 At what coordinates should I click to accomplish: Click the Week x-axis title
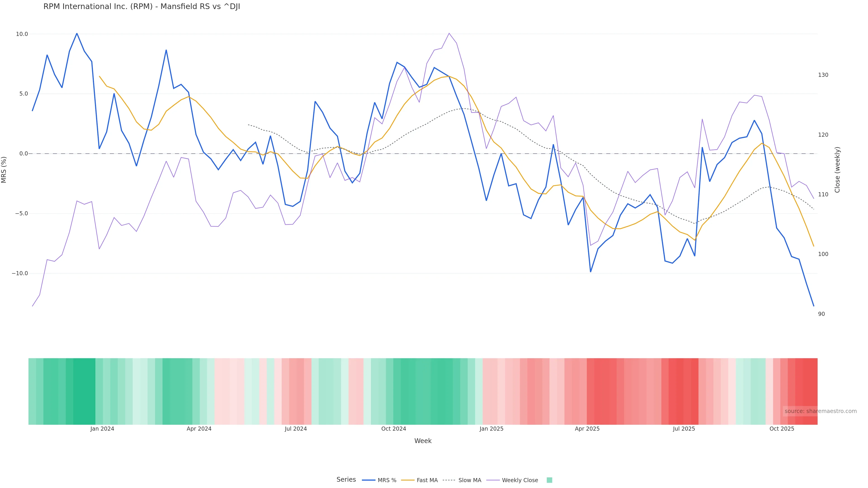point(423,441)
